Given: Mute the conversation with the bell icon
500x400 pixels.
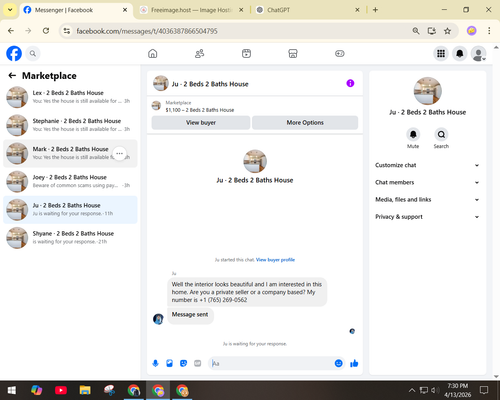Looking at the screenshot, I should click(413, 134).
